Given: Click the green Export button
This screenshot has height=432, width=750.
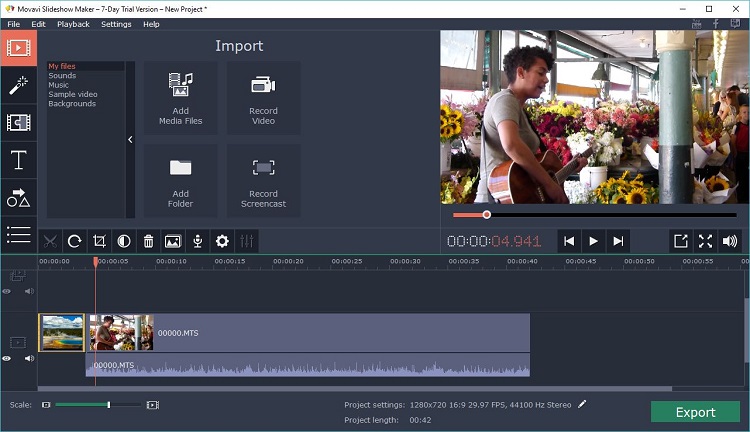Looking at the screenshot, I should point(695,412).
